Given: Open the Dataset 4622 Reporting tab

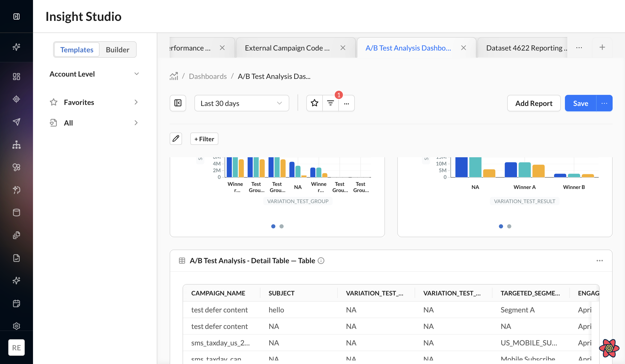Looking at the screenshot, I should coord(527,48).
